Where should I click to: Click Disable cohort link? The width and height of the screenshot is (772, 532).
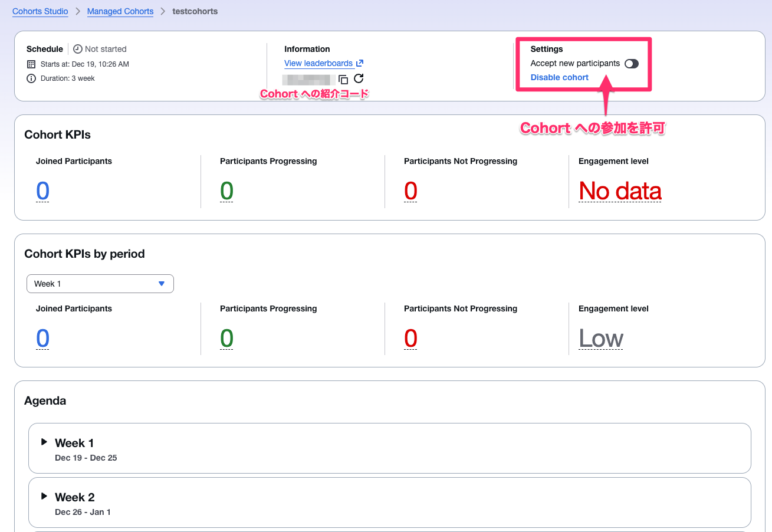pos(559,77)
